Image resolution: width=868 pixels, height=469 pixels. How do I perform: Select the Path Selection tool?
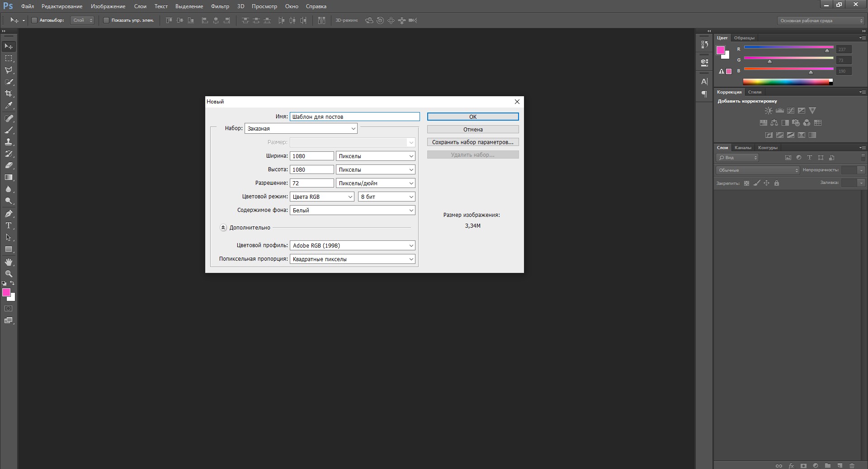pos(9,237)
